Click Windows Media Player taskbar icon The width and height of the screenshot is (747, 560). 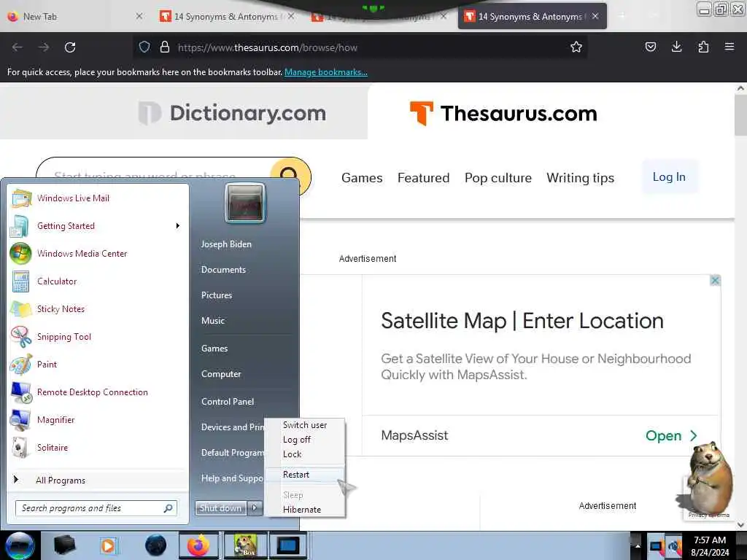pyautogui.click(x=108, y=545)
